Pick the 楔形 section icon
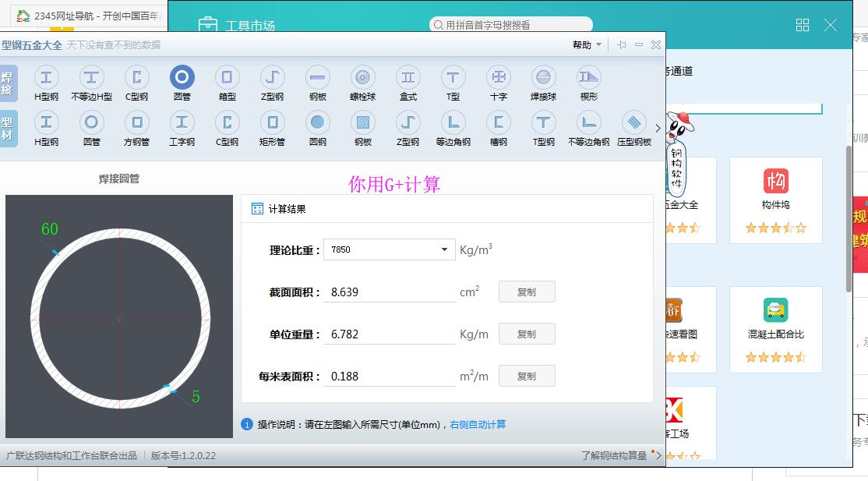Viewport: 868px width, 481px height. (588, 78)
